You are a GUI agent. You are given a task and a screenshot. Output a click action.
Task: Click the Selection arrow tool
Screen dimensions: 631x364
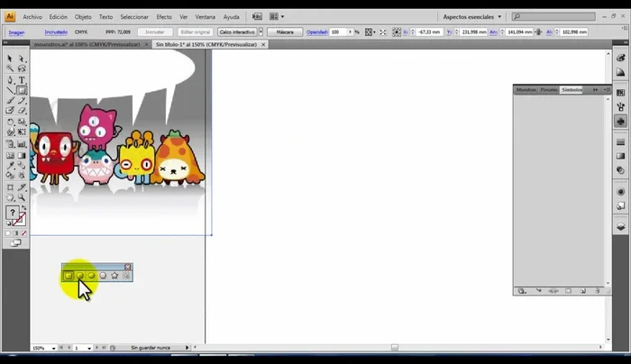10,59
